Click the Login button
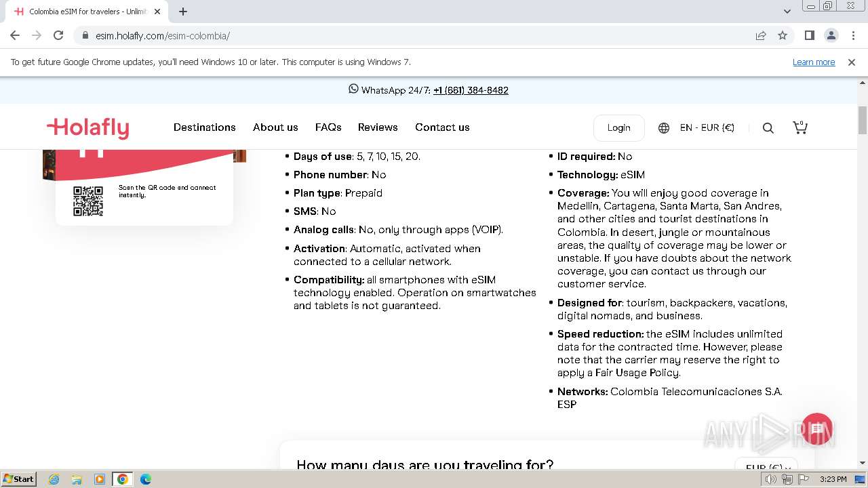 pos(618,127)
